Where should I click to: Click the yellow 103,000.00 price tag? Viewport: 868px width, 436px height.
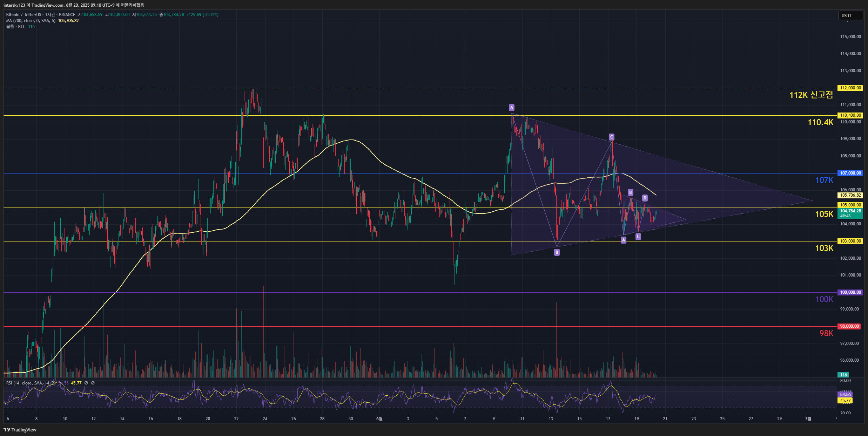(x=850, y=241)
